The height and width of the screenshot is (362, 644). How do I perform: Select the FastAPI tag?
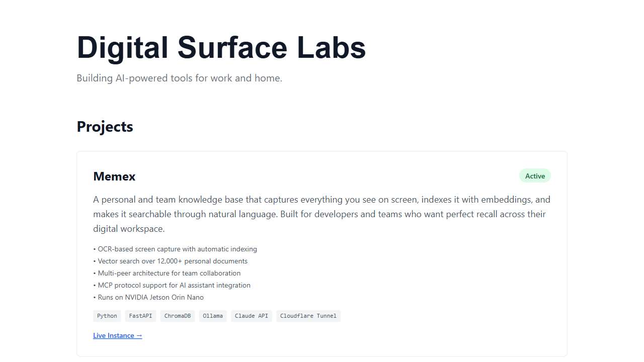click(x=140, y=316)
